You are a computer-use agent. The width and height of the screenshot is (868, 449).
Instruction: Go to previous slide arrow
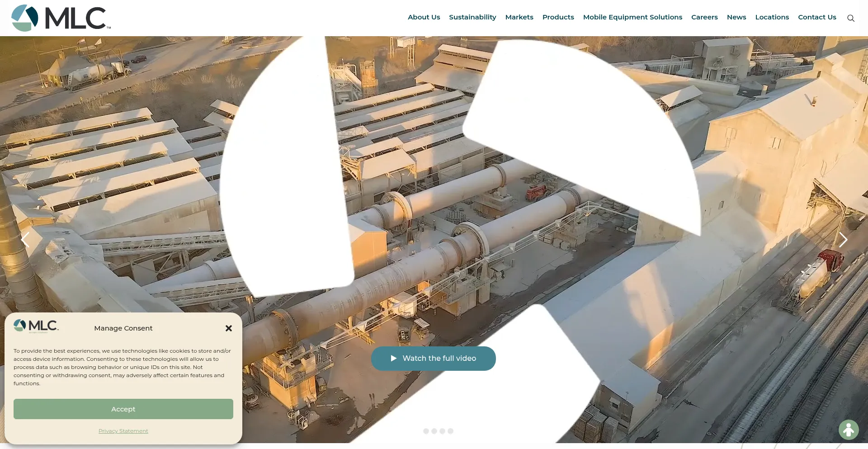26,240
